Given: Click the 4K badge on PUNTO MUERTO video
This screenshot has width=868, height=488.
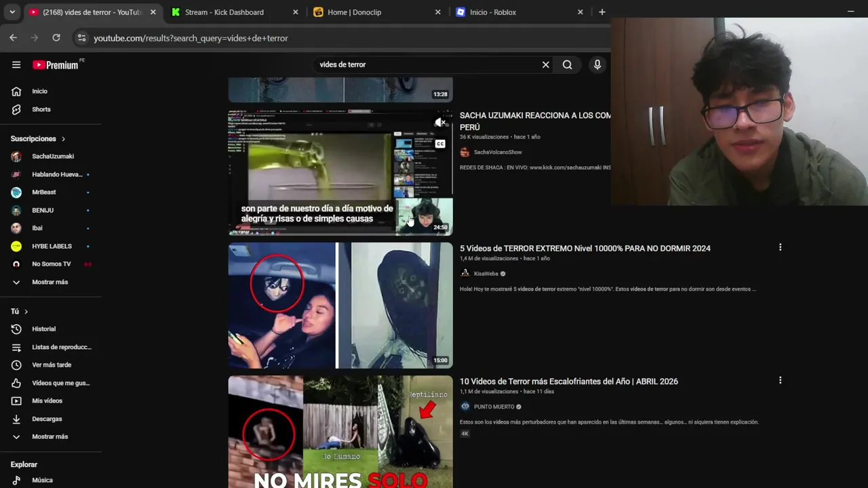Looking at the screenshot, I should point(465,433).
